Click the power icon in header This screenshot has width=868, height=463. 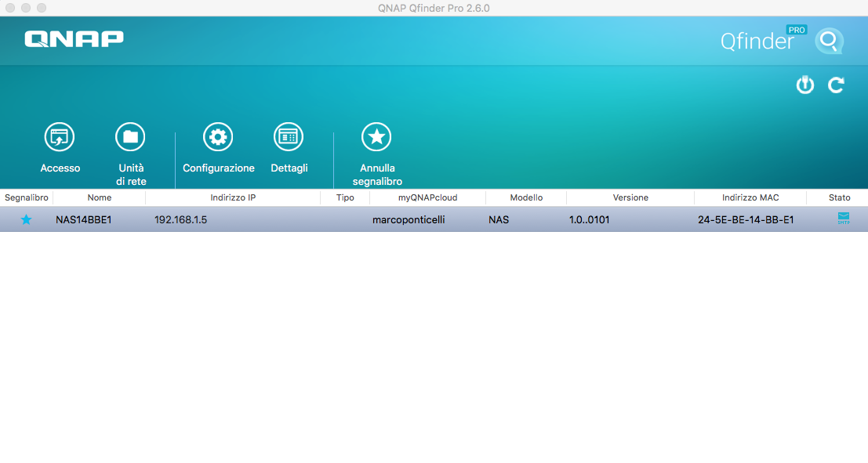pyautogui.click(x=805, y=85)
